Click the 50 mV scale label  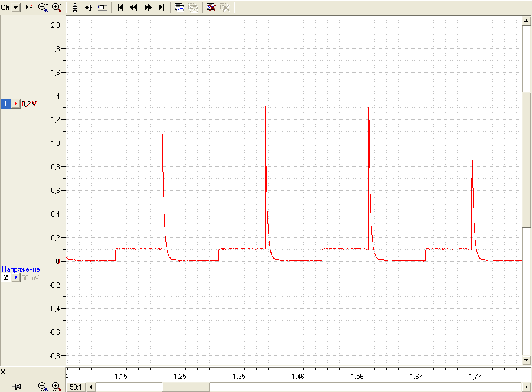click(x=30, y=278)
